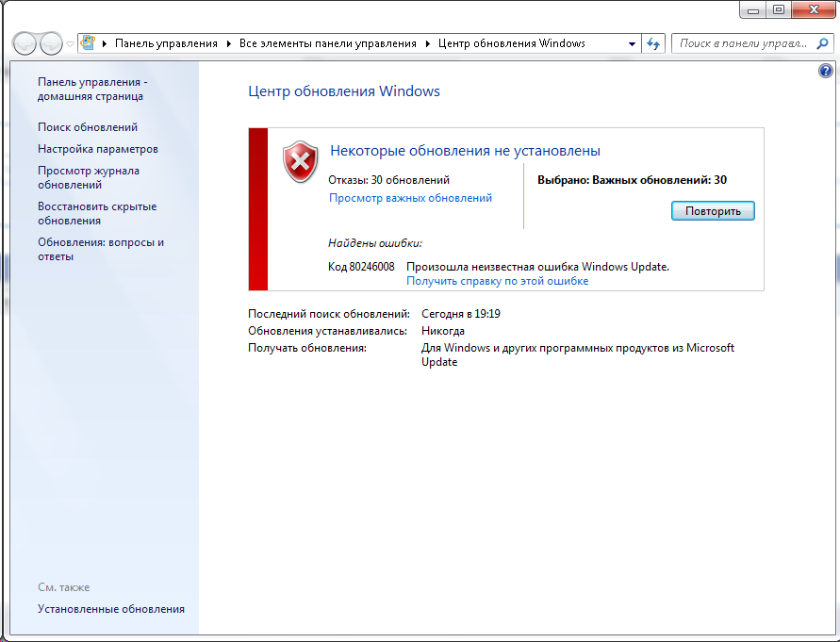
Task: Maximize the window
Action: (779, 9)
